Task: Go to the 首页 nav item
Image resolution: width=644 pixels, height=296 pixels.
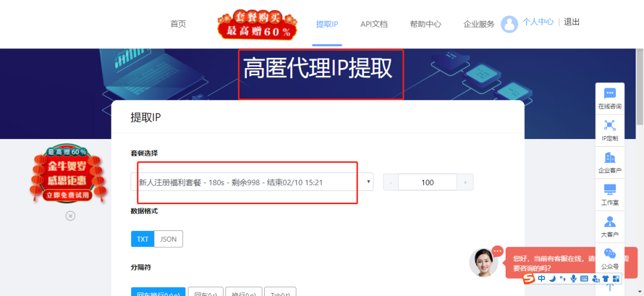Action: (178, 24)
